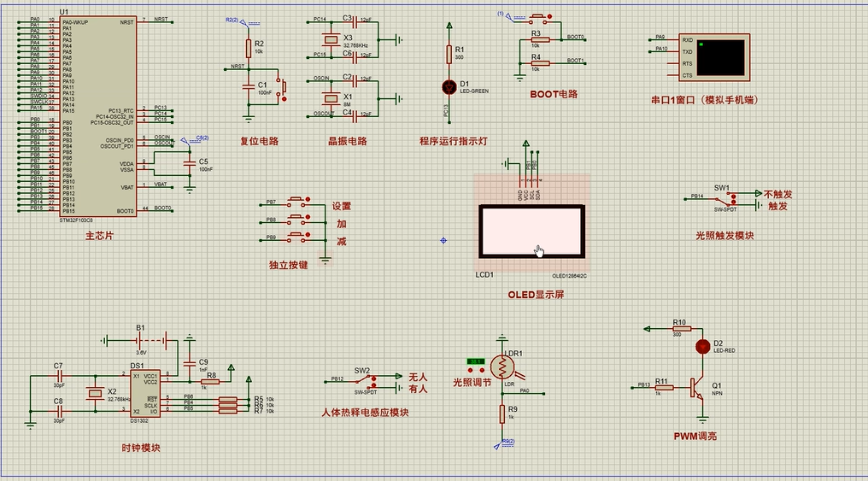
Task: Select transistor Q1 NPN
Action: point(697,388)
